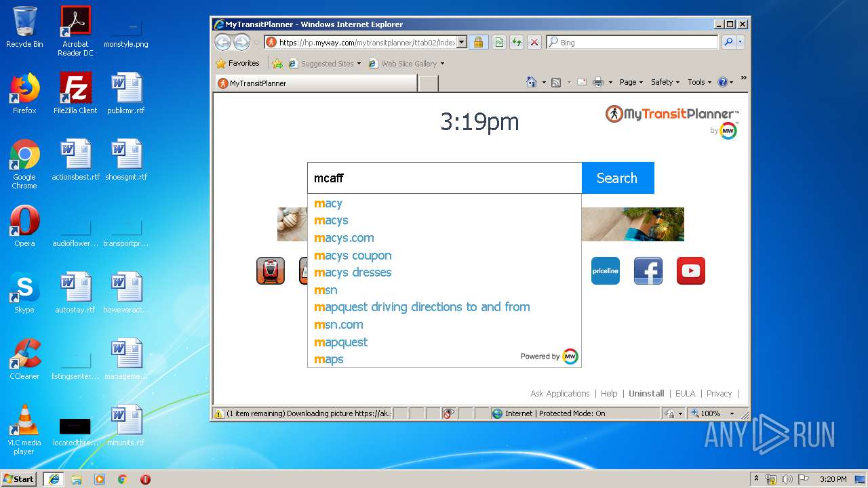This screenshot has height=488, width=868.
Task: Click the IE Back navigation button
Action: [x=222, y=42]
